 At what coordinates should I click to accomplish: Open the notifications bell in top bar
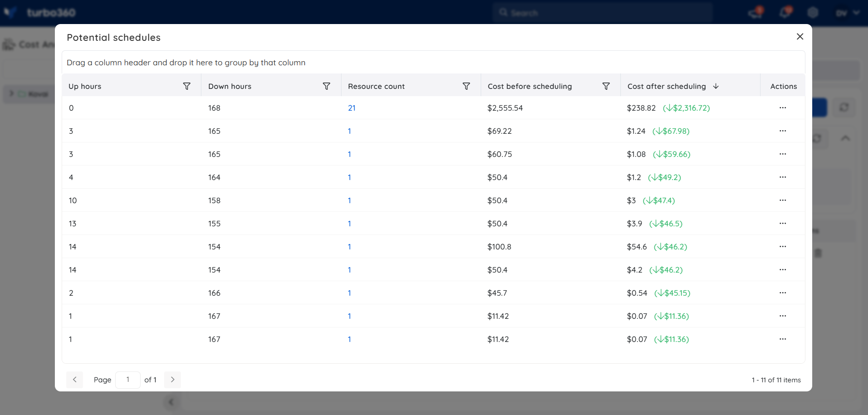tap(785, 12)
